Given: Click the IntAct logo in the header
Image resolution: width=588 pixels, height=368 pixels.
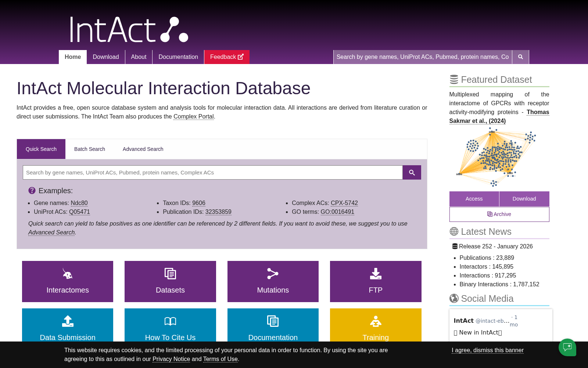Looking at the screenshot, I should click(129, 29).
